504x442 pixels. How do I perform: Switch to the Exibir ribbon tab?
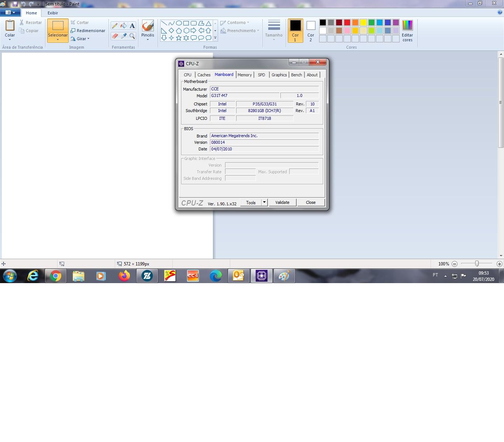point(53,13)
